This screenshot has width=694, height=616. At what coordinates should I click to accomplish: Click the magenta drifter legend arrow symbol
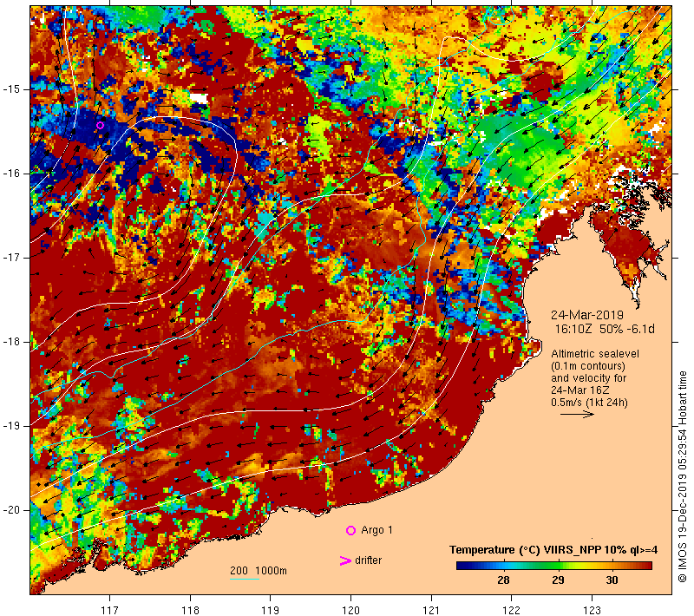(x=345, y=560)
